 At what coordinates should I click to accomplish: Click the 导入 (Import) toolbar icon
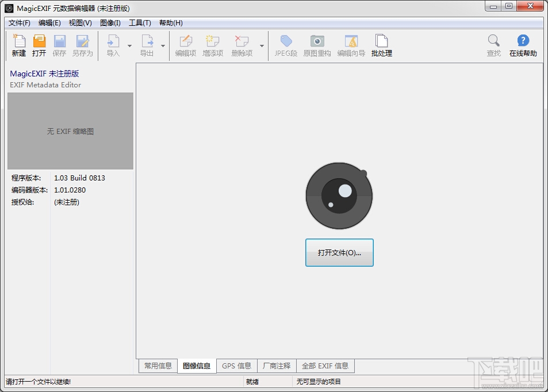[x=113, y=45]
